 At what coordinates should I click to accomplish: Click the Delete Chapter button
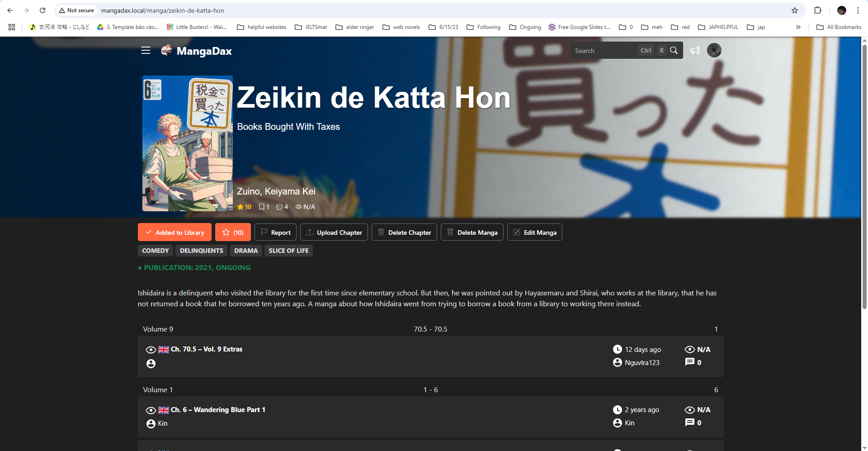[x=404, y=233]
